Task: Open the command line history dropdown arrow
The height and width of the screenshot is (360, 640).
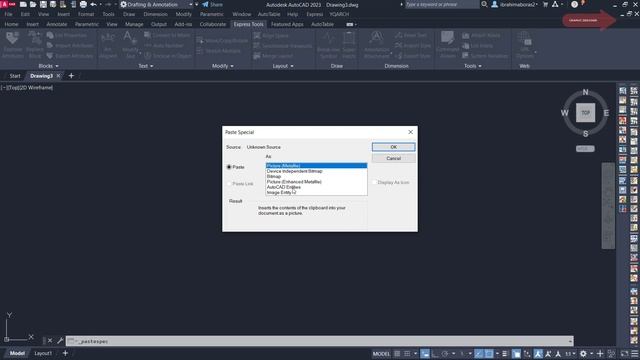Action: pos(570,341)
